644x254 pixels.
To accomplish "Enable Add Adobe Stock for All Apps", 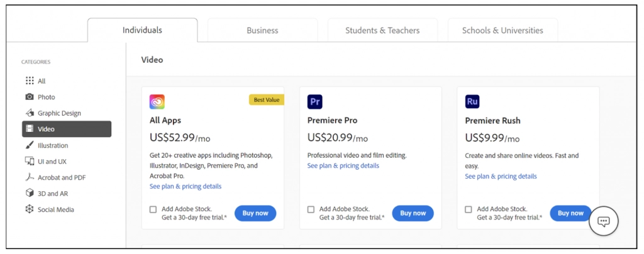I will (153, 209).
